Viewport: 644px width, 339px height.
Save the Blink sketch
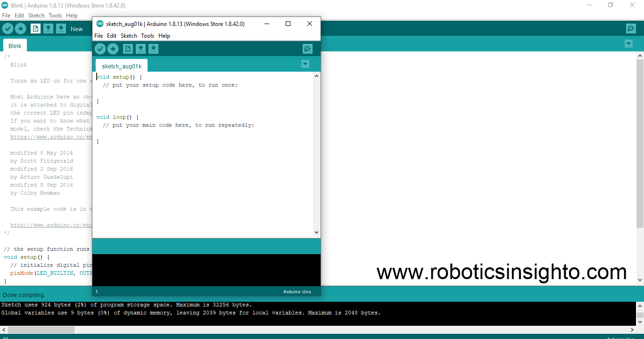(x=61, y=28)
